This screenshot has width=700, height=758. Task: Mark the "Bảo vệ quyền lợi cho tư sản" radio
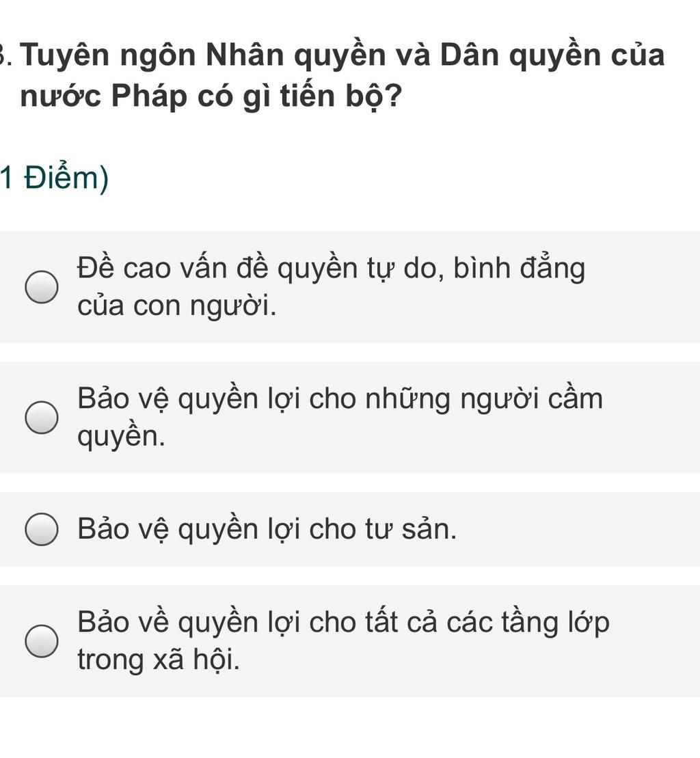tap(42, 530)
